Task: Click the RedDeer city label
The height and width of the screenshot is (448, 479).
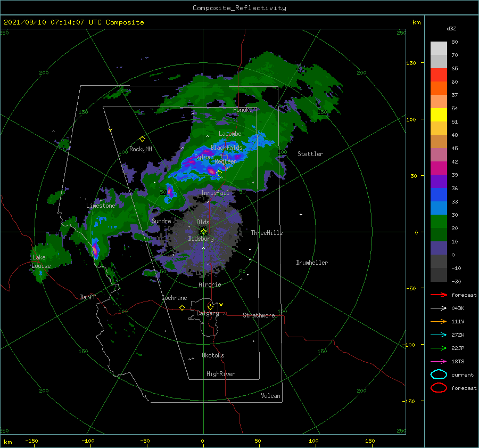Action: pyautogui.click(x=226, y=161)
